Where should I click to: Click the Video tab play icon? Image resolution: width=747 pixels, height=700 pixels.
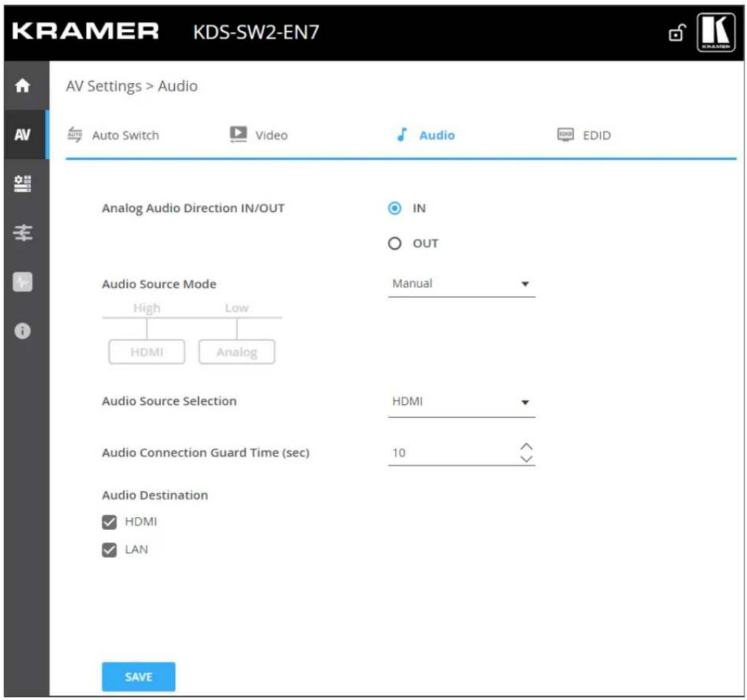(x=238, y=135)
